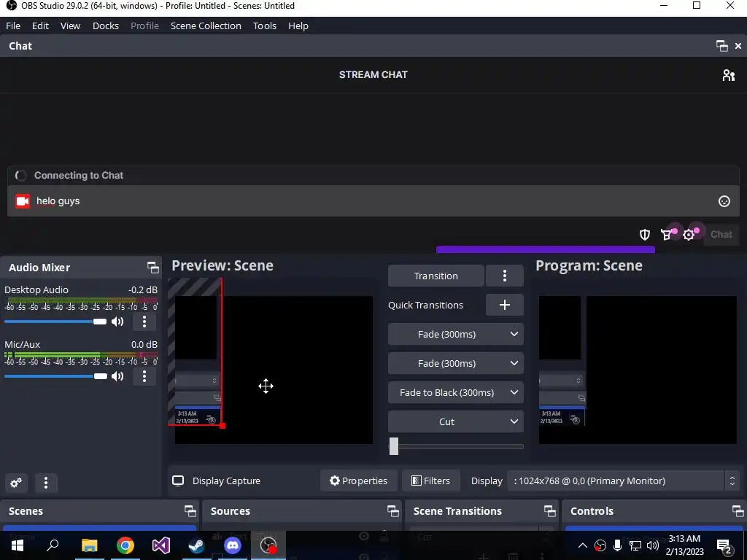Float the Audio Mixer dock

tap(153, 268)
